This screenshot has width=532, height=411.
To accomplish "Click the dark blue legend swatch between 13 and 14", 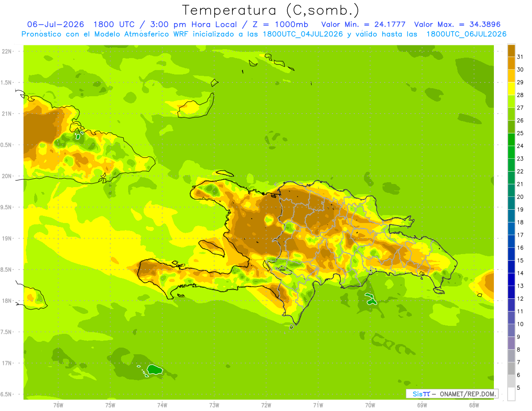I will (x=511, y=279).
